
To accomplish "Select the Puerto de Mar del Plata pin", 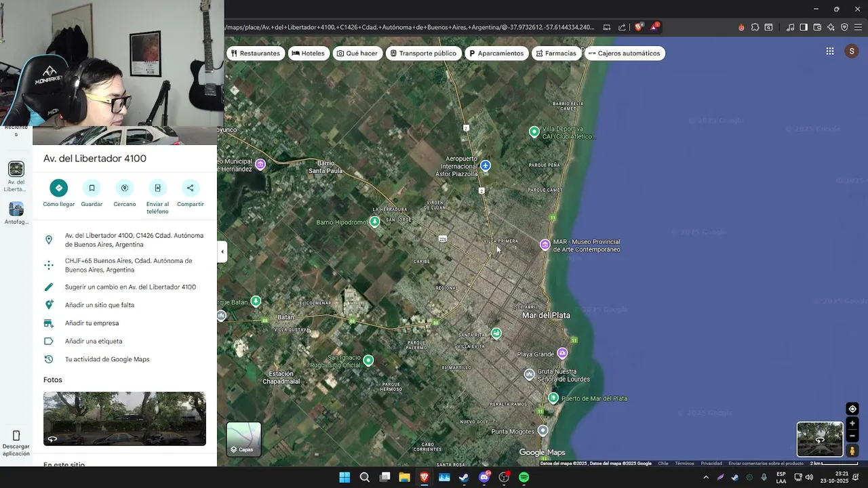I will tap(553, 398).
